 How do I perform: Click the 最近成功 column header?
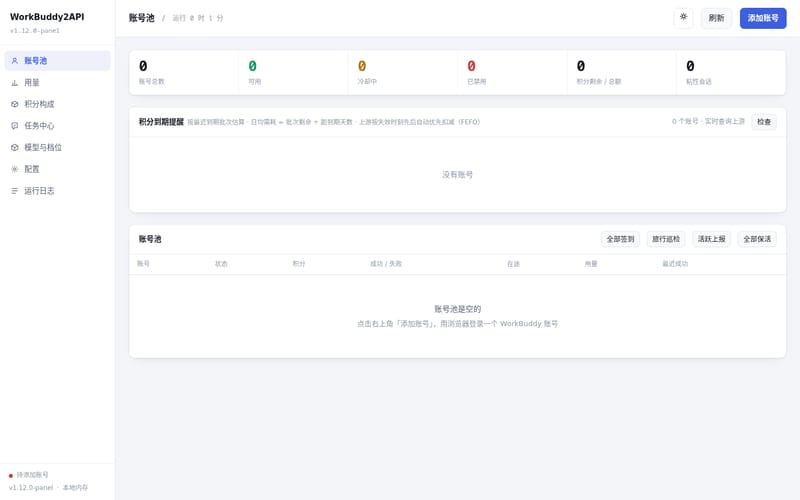[x=675, y=264]
